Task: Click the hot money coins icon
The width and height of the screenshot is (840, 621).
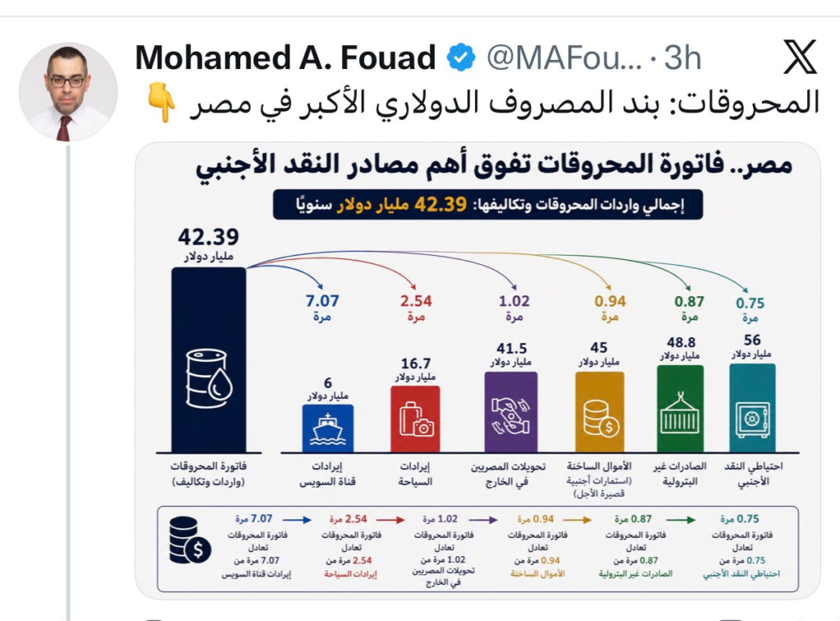Action: click(x=600, y=419)
